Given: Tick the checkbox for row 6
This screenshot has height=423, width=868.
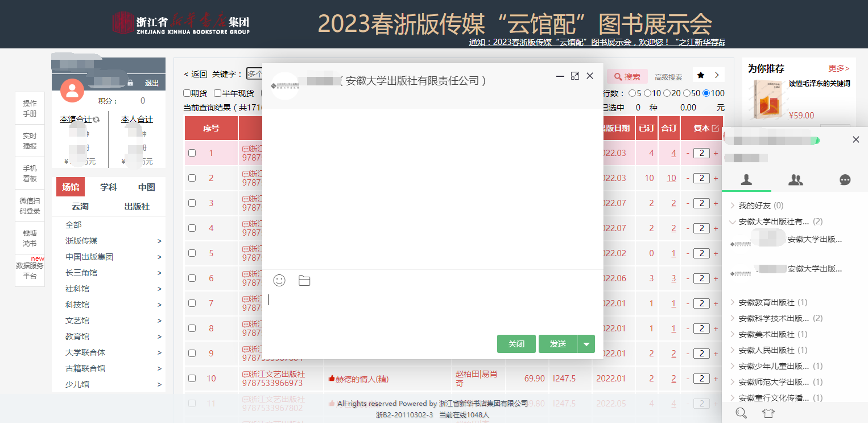Looking at the screenshot, I should click(x=192, y=278).
